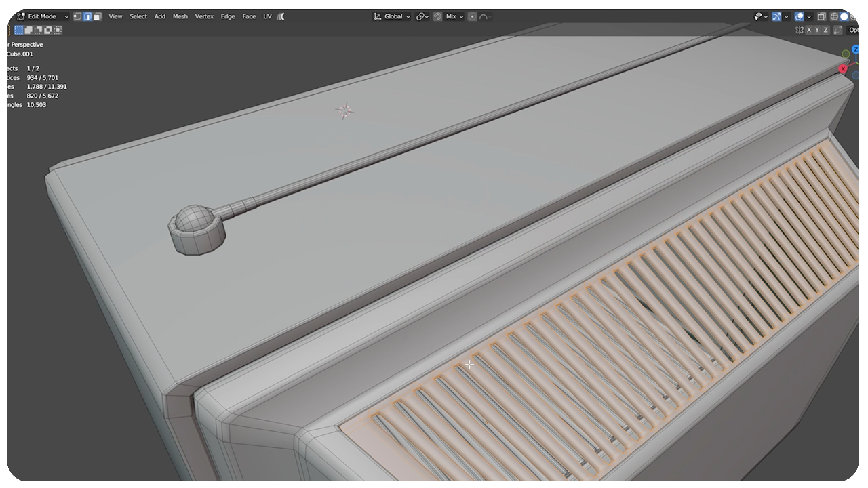The width and height of the screenshot is (868, 488).
Task: Open the Mesh menu
Action: 180,16
